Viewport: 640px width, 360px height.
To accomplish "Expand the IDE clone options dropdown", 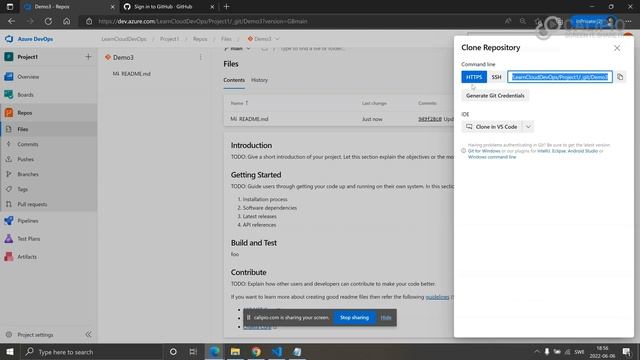I will coord(528,127).
